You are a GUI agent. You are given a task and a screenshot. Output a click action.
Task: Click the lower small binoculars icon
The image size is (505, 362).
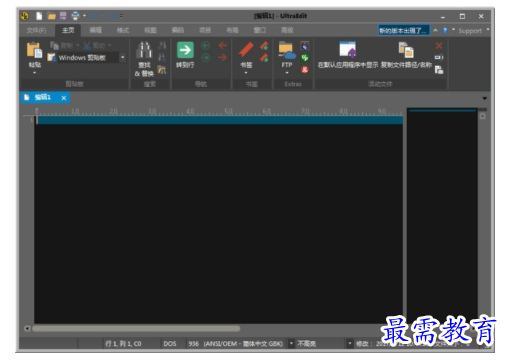pos(162,58)
